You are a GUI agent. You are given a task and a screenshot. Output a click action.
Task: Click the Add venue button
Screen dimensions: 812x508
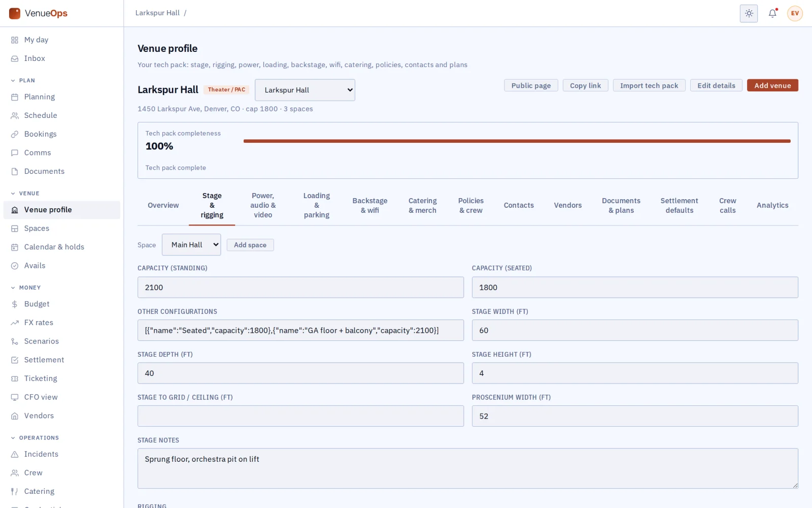pos(772,85)
